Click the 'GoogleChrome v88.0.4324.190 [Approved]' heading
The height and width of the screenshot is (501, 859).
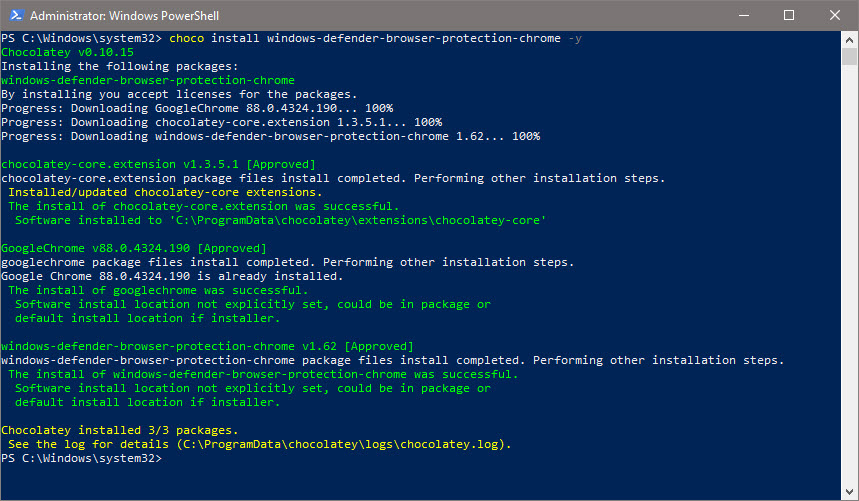[134, 248]
